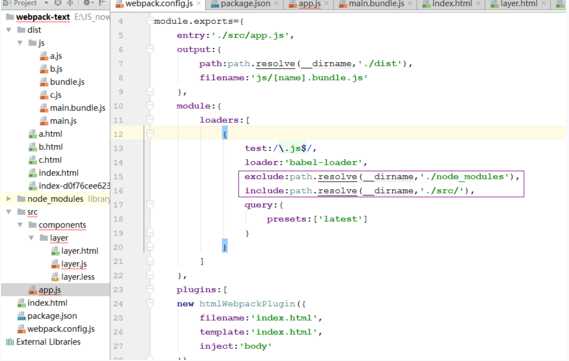
Task: Select the js folder in tree
Action: pyautogui.click(x=41, y=43)
